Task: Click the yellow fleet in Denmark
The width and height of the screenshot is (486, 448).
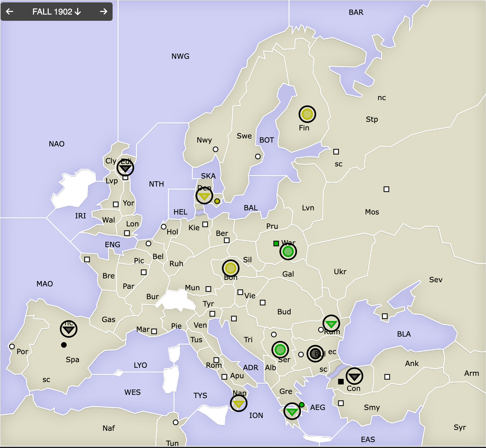Action: pos(204,196)
